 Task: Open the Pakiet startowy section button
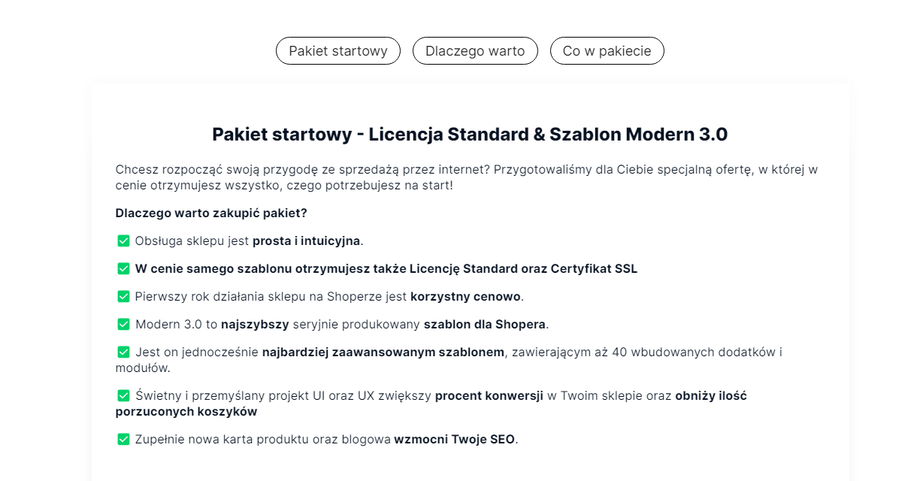point(338,51)
